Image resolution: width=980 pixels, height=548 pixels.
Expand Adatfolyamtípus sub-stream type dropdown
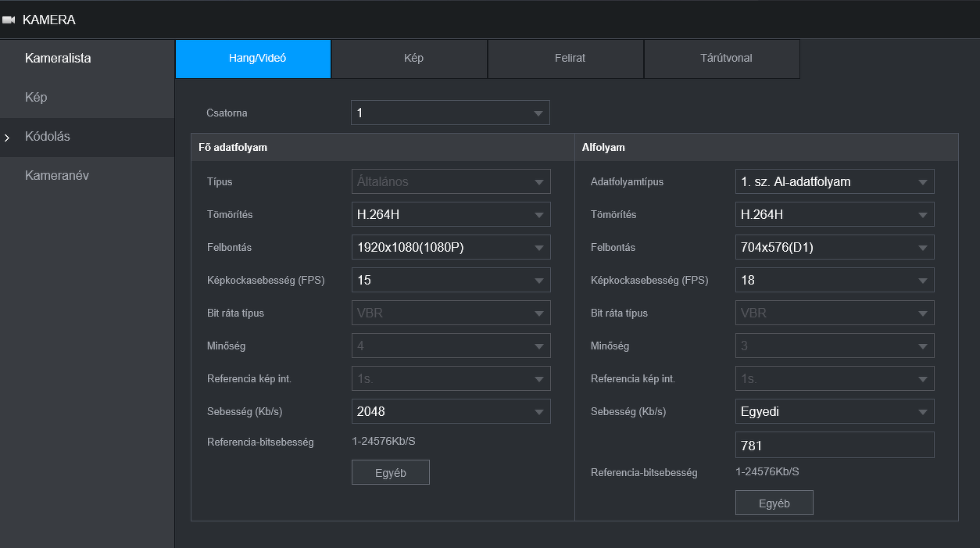click(834, 181)
